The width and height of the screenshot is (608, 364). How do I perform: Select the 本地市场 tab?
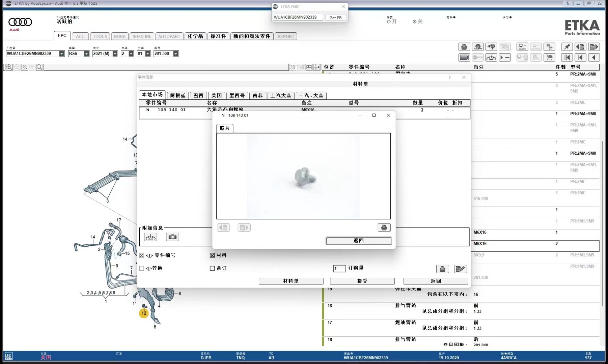pyautogui.click(x=152, y=95)
